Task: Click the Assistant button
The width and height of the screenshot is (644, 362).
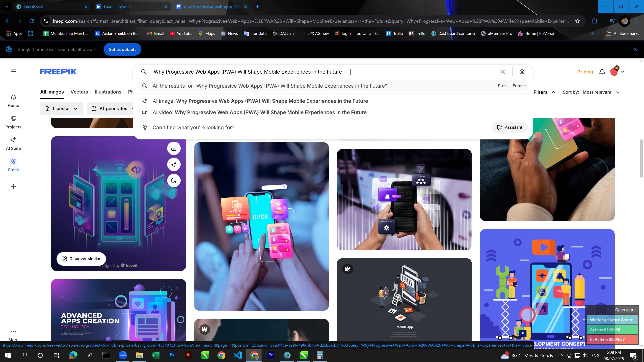Action: (x=509, y=127)
